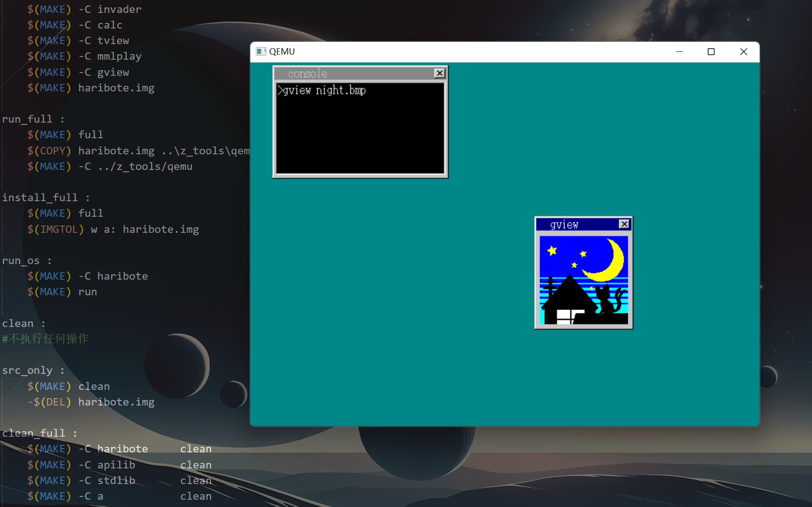Close the console window with its X
This screenshot has height=507, width=812.
tap(440, 73)
